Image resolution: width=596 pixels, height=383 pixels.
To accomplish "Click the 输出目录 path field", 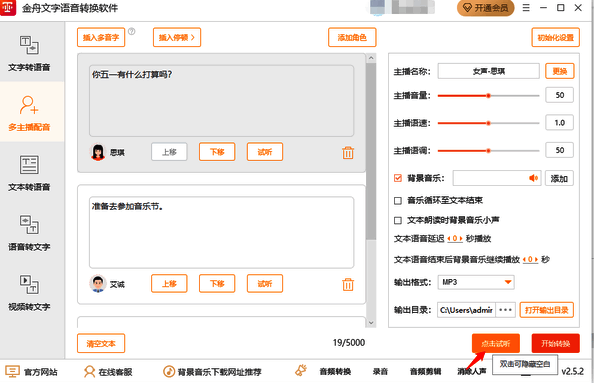I will [467, 310].
